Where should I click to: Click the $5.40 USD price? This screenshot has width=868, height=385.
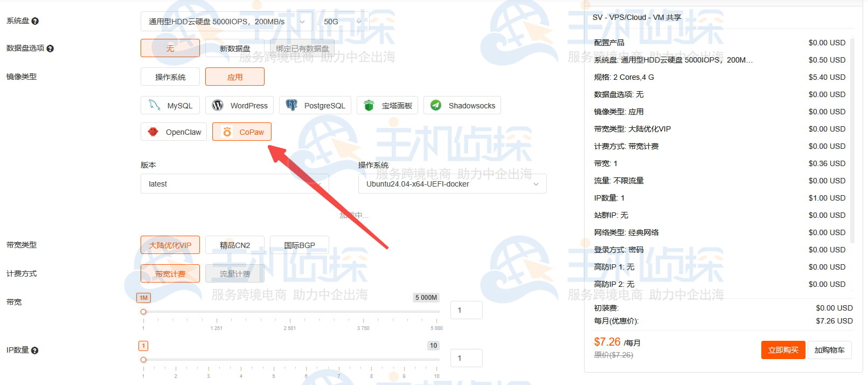click(827, 77)
